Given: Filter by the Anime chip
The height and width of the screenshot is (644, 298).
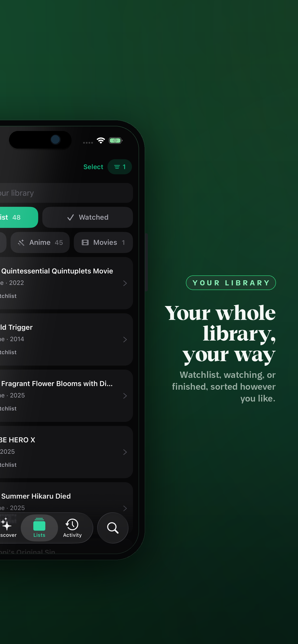Looking at the screenshot, I should [x=40, y=242].
